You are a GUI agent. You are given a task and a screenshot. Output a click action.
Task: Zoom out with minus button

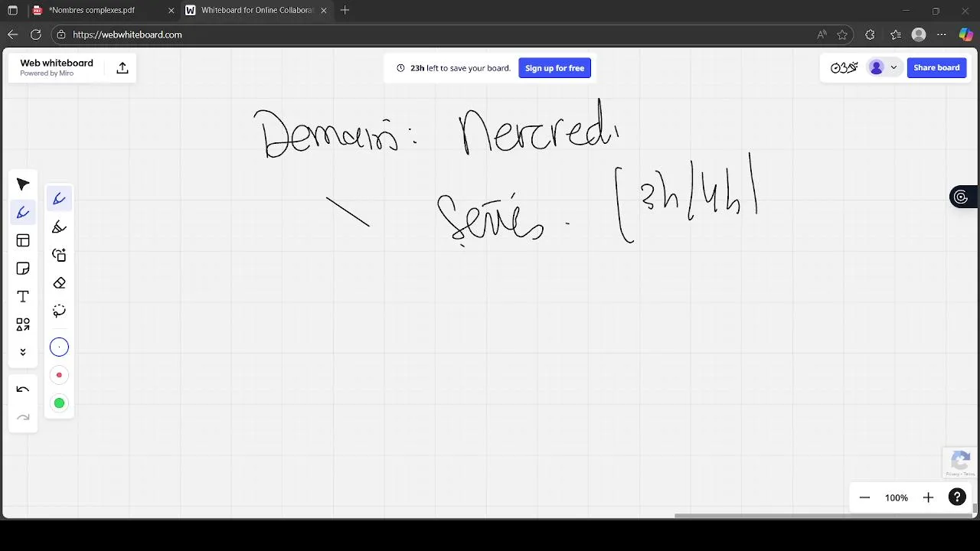tap(864, 497)
